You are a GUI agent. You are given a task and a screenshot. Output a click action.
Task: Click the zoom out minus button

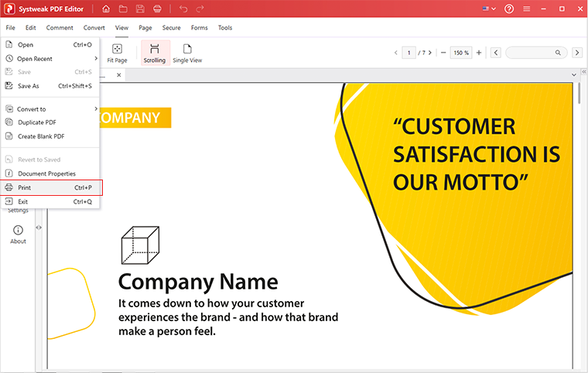pyautogui.click(x=443, y=53)
